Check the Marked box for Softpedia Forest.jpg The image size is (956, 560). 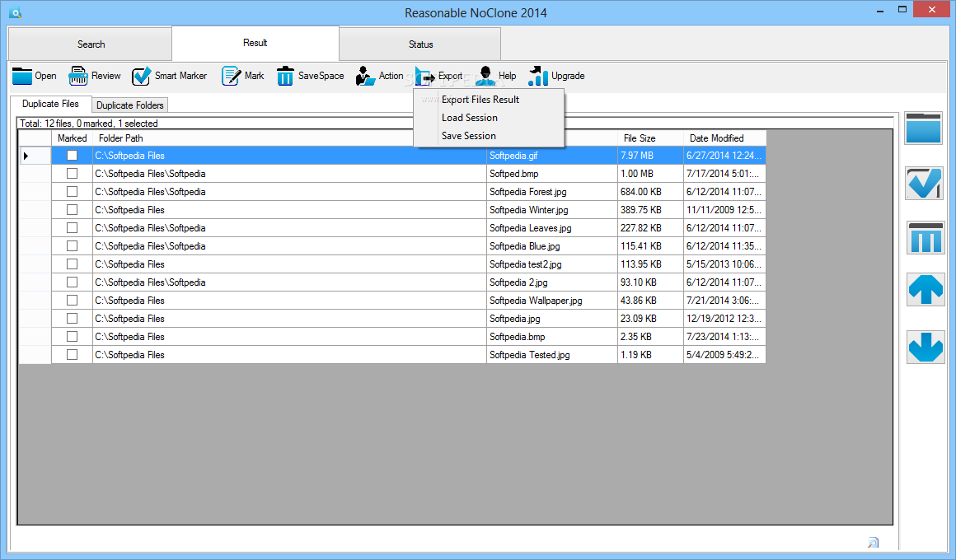click(x=72, y=191)
